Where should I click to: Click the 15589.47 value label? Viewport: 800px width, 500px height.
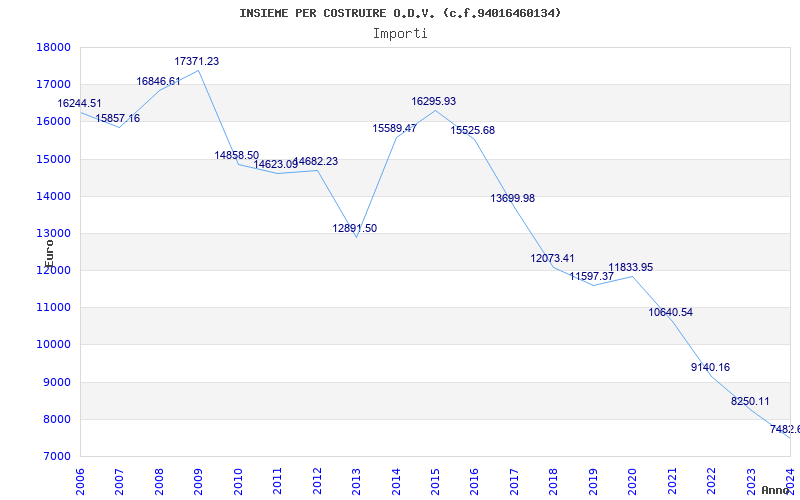point(394,129)
